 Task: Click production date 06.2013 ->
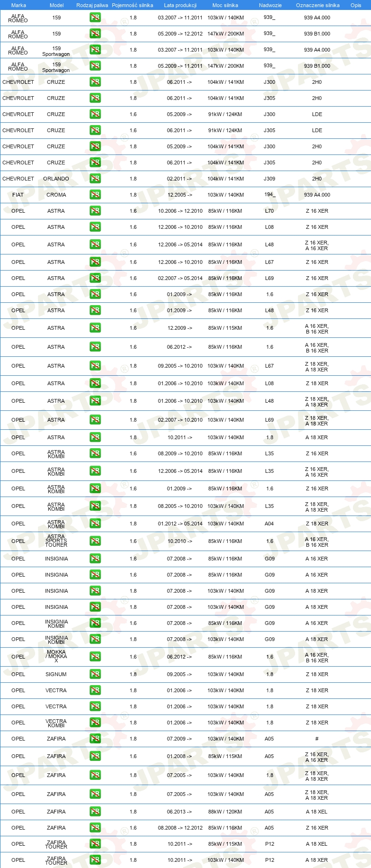coord(179,812)
